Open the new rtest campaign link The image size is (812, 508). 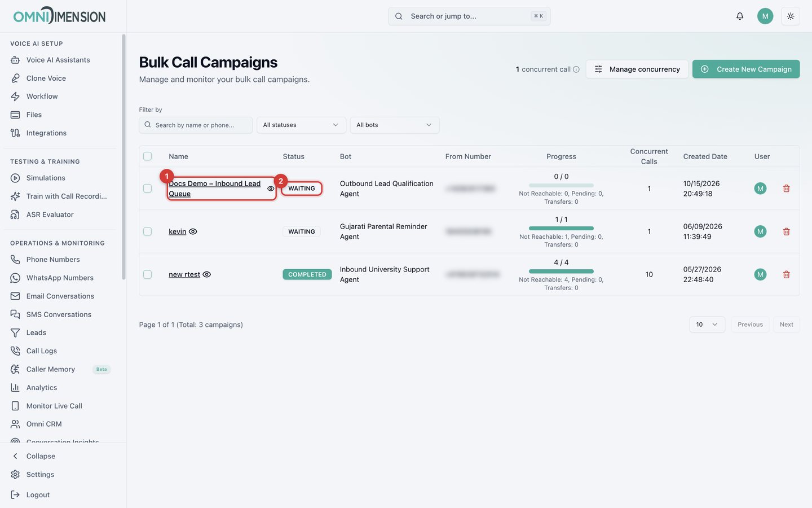(184, 274)
